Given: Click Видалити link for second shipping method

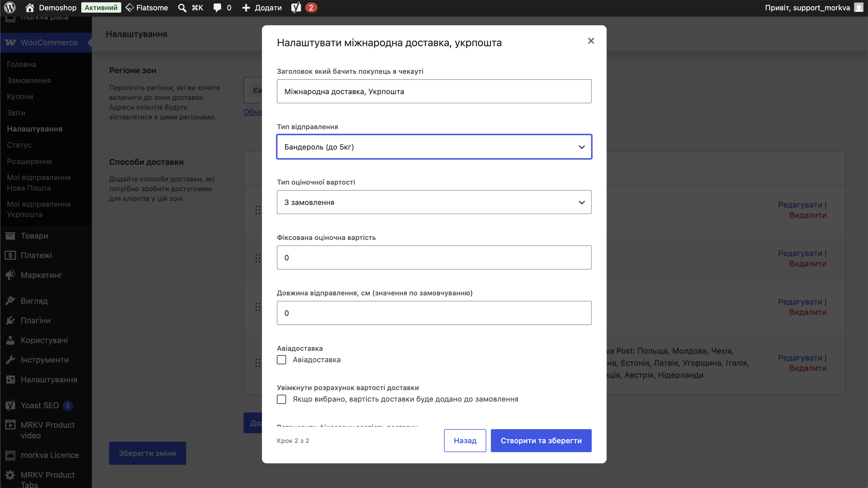Looking at the screenshot, I should point(808,264).
